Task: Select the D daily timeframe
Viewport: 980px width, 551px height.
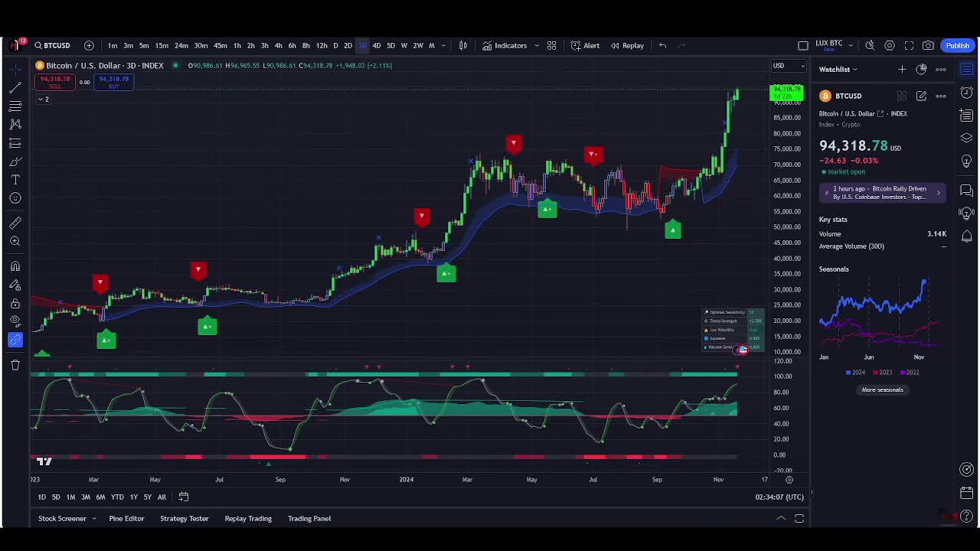Action: point(335,46)
